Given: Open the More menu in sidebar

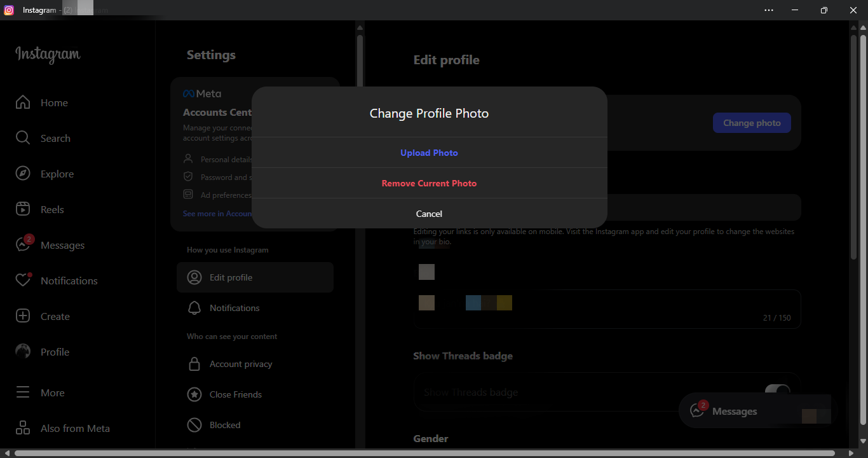Looking at the screenshot, I should point(52,392).
